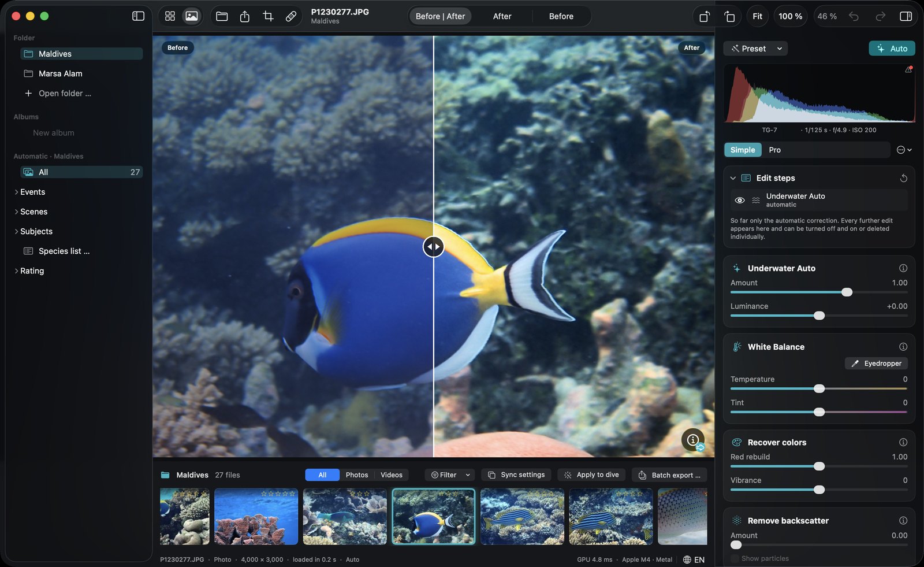Expand the Scenes tree item
The image size is (924, 567).
tap(16, 212)
